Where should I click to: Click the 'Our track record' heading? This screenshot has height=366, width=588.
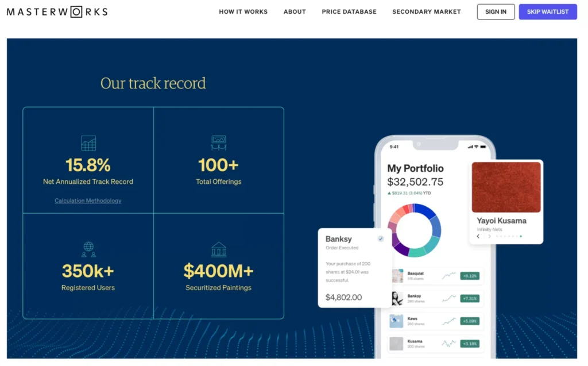click(153, 83)
